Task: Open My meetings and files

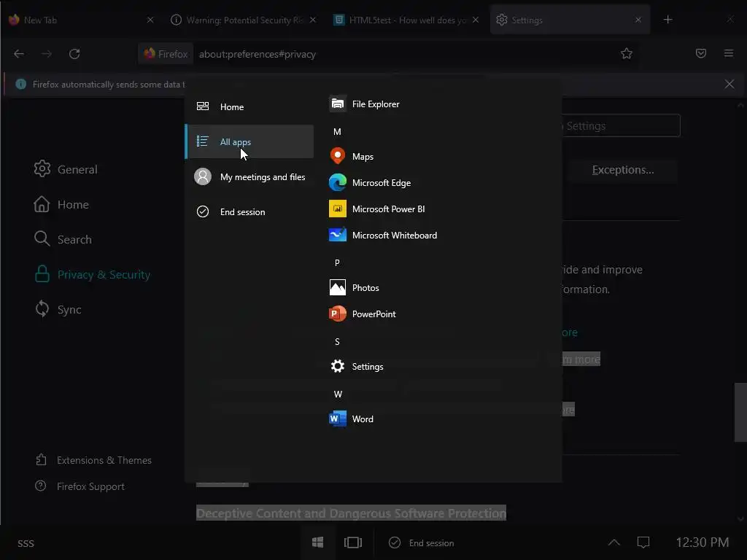Action: pos(249,176)
